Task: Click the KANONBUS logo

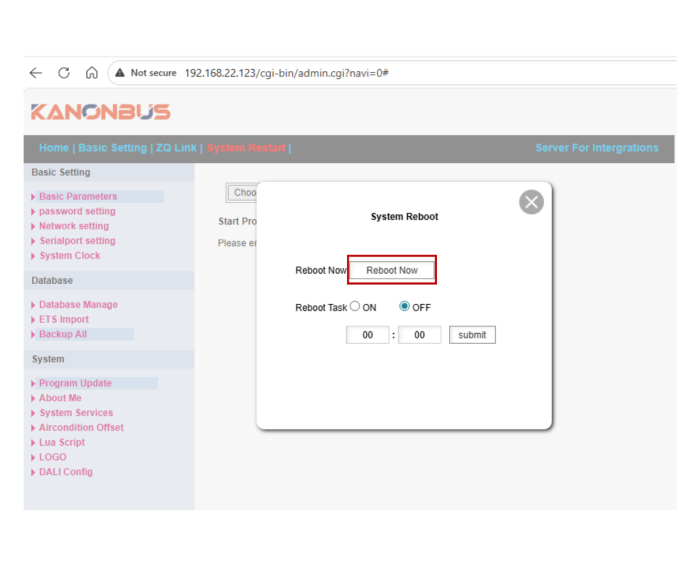Action: click(100, 112)
